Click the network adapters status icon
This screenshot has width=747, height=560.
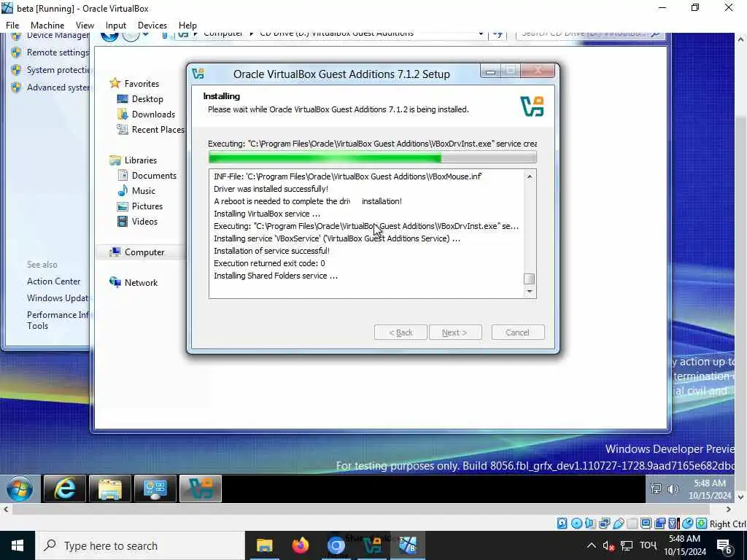[x=605, y=524]
